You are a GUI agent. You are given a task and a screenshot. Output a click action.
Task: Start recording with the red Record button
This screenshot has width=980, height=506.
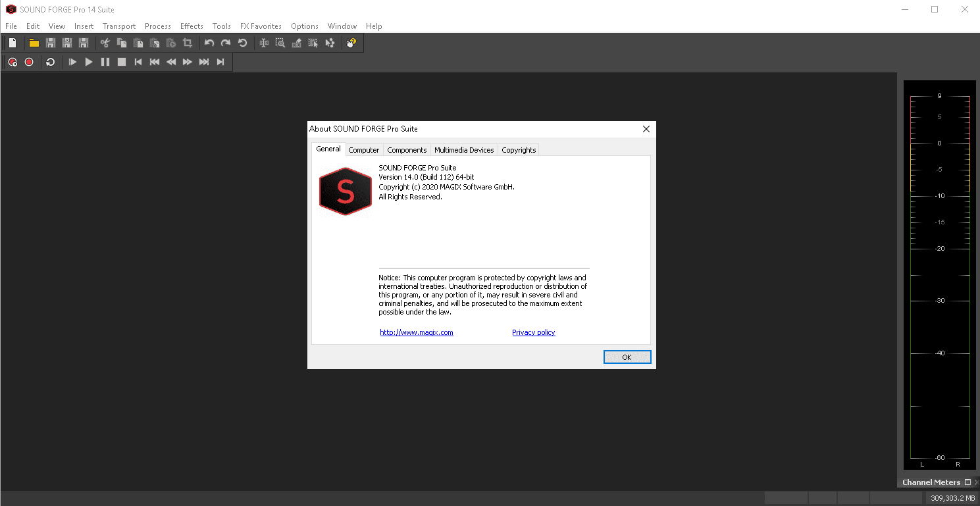(x=29, y=62)
